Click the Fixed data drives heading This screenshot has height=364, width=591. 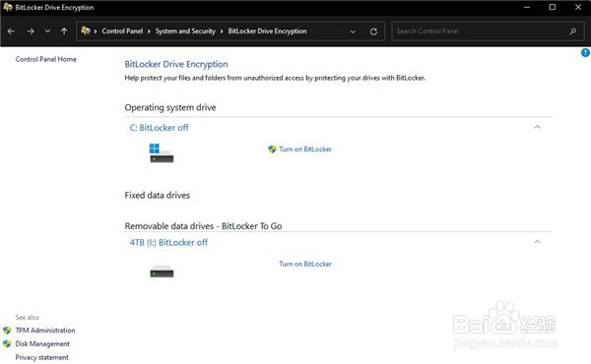point(158,195)
